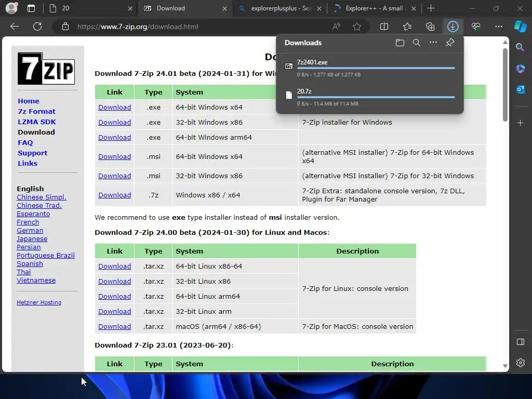Switch to explorerplusplus search tab
The height and width of the screenshot is (399, 532).
(x=280, y=8)
